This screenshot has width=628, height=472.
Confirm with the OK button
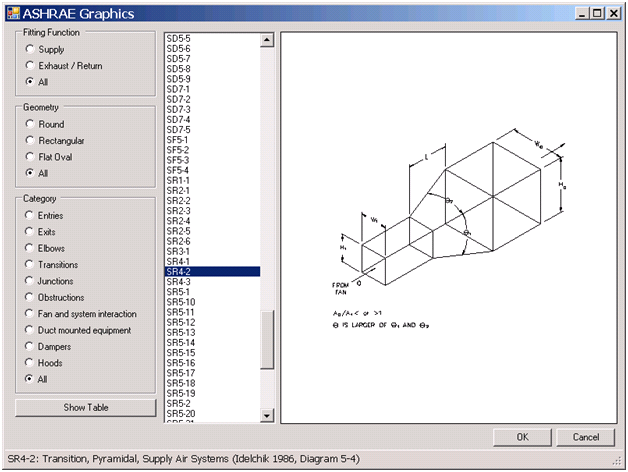click(x=522, y=437)
